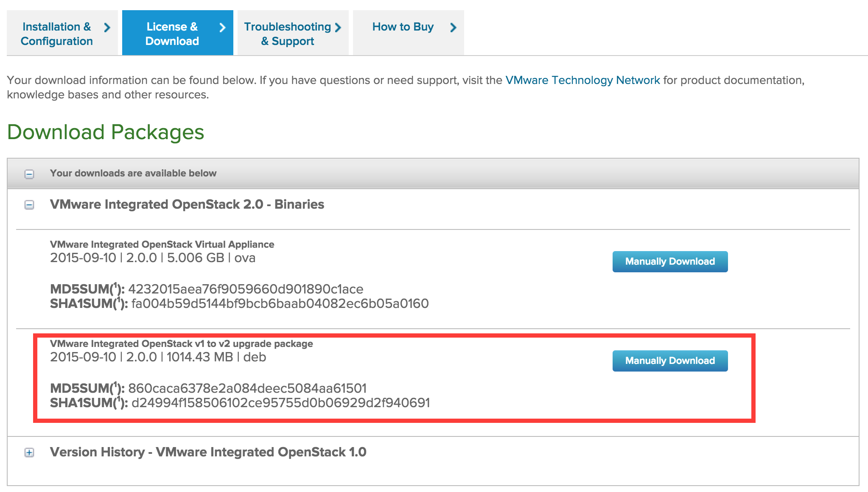Collapse the OpenStack 2.0 Binaries minus icon
The width and height of the screenshot is (868, 492).
29,205
